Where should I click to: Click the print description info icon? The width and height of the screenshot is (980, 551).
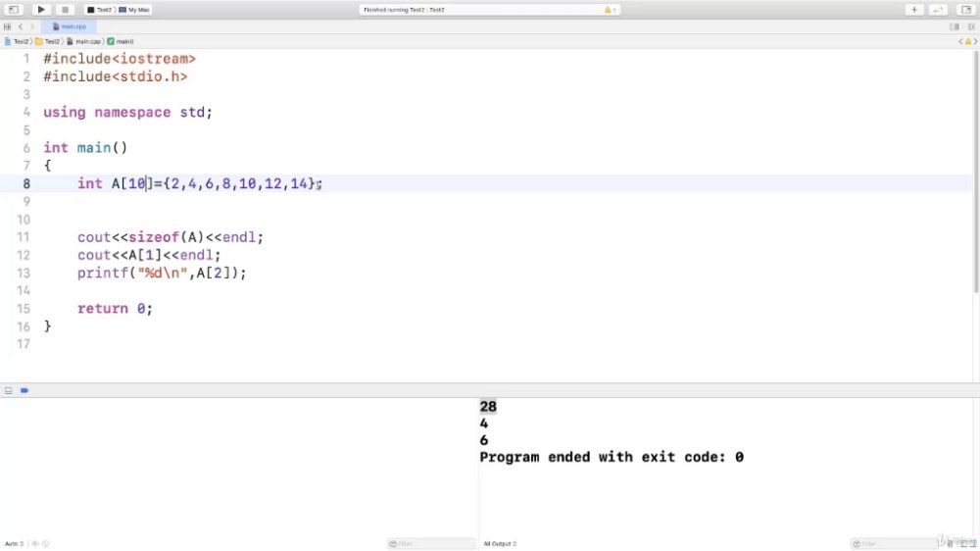click(46, 543)
